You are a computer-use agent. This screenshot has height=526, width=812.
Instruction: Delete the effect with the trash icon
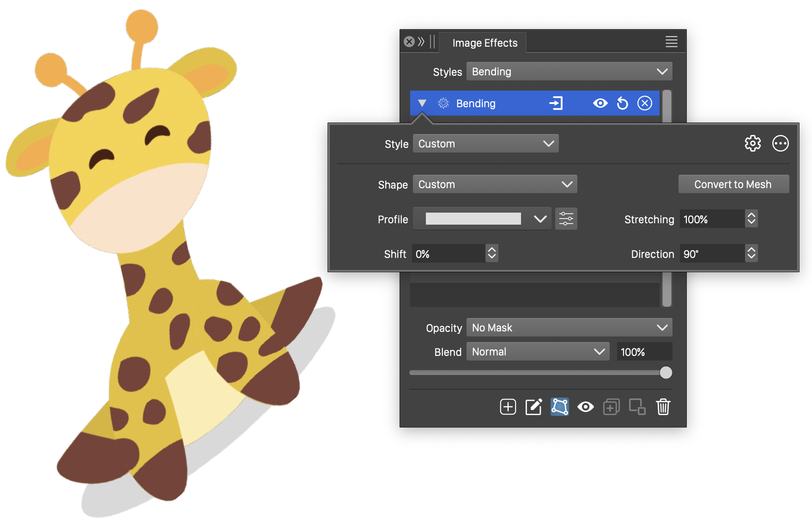coord(663,407)
